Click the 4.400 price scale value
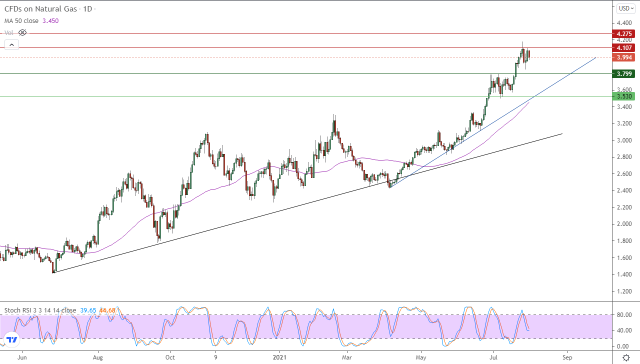Image resolution: width=640 pixels, height=364 pixels. [624, 23]
